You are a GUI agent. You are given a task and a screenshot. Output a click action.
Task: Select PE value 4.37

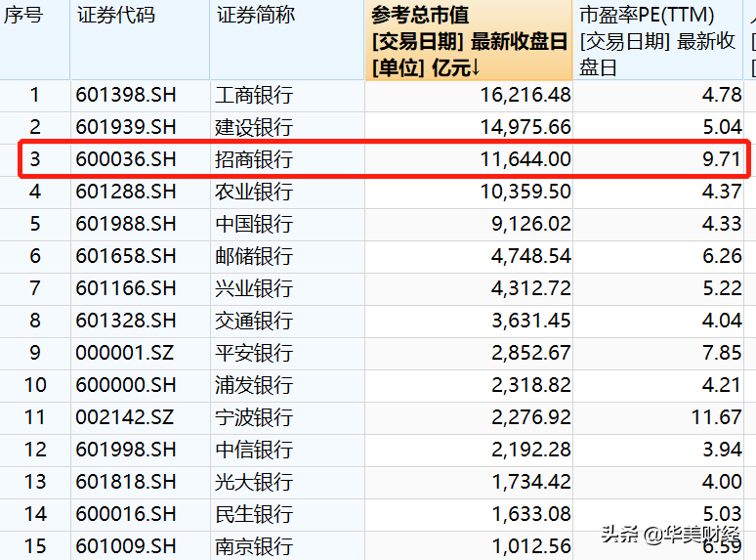pos(722,192)
